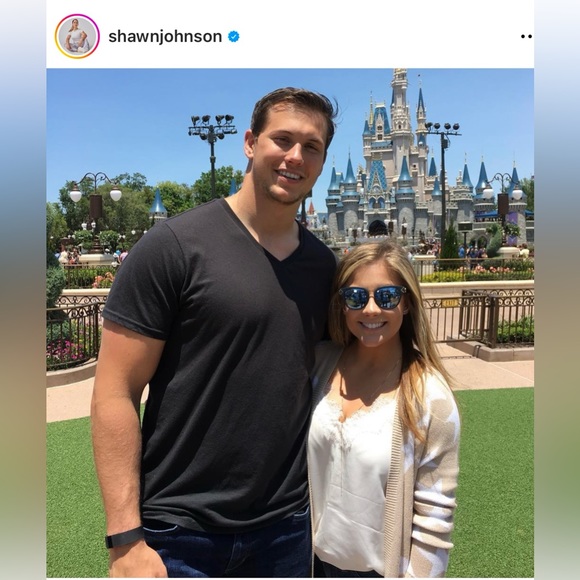This screenshot has height=580, width=580.
Task: Click the pink flower bed in the photo
Action: pyautogui.click(x=68, y=350)
